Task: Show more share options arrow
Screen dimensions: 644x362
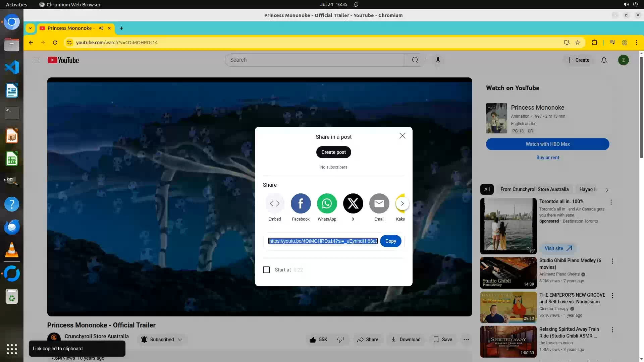Action: 402,203
